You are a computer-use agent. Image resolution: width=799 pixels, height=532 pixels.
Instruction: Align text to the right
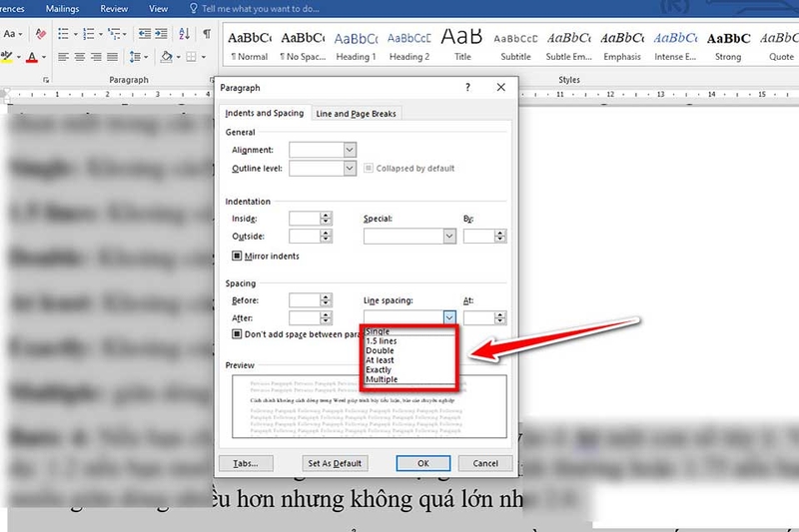[x=96, y=57]
